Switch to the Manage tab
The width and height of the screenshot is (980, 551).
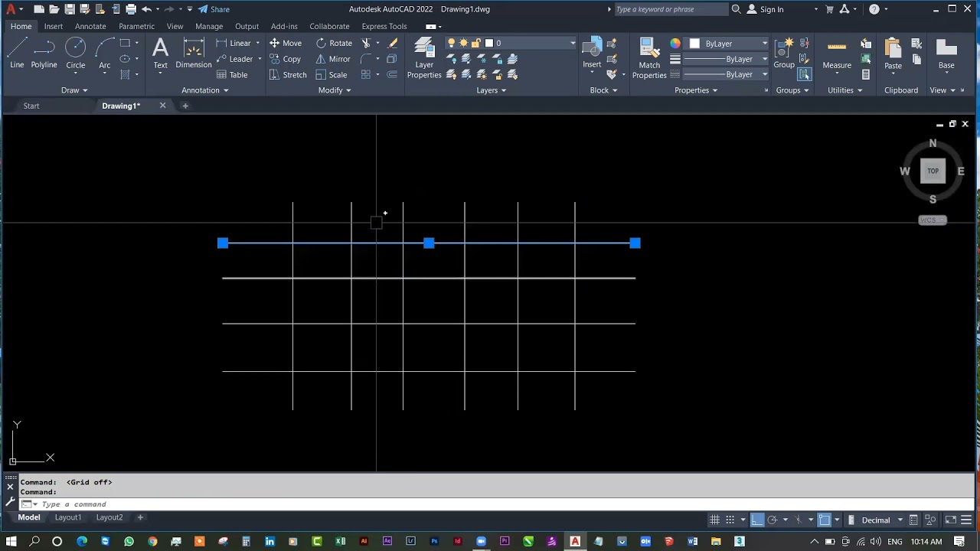tap(209, 26)
